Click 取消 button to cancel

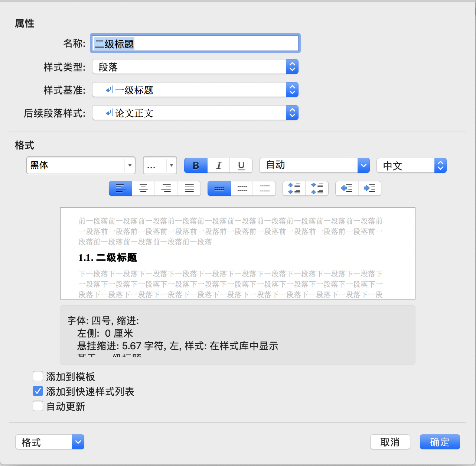pyautogui.click(x=390, y=442)
